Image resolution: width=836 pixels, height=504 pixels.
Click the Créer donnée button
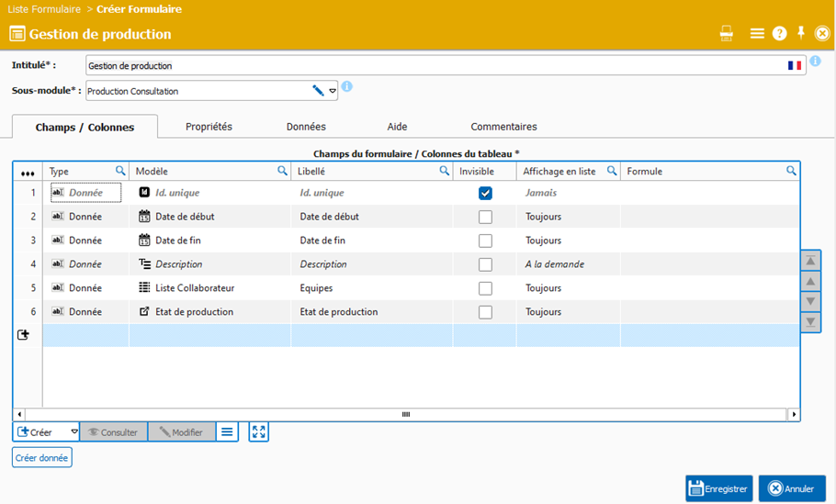tap(42, 457)
